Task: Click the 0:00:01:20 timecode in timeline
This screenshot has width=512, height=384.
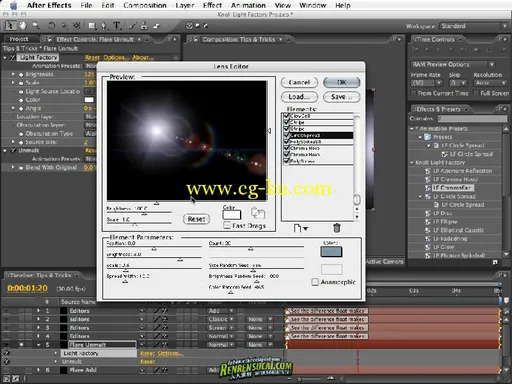Action: pyautogui.click(x=27, y=288)
